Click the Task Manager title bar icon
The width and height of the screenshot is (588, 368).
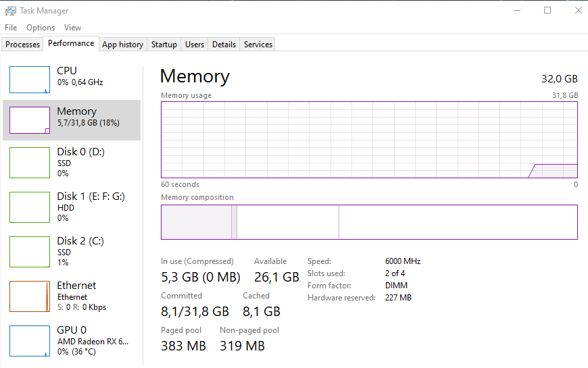[x=11, y=11]
